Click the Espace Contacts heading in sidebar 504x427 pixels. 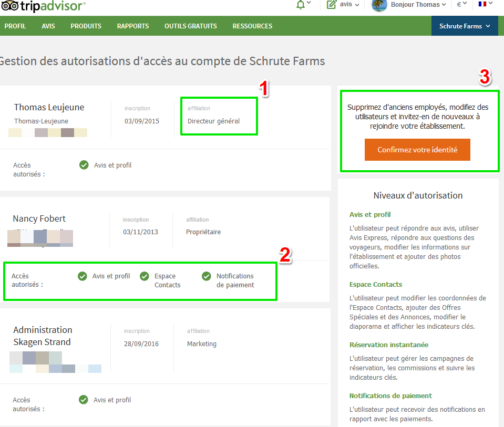coord(376,284)
